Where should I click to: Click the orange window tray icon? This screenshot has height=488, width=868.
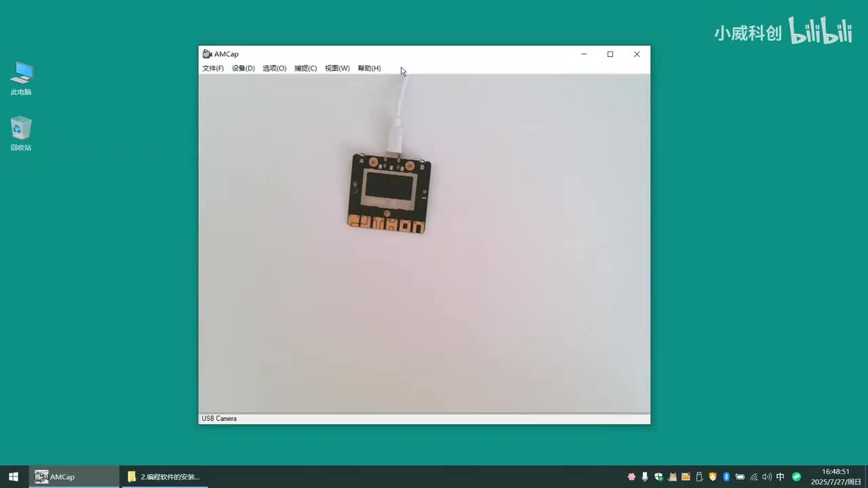686,477
